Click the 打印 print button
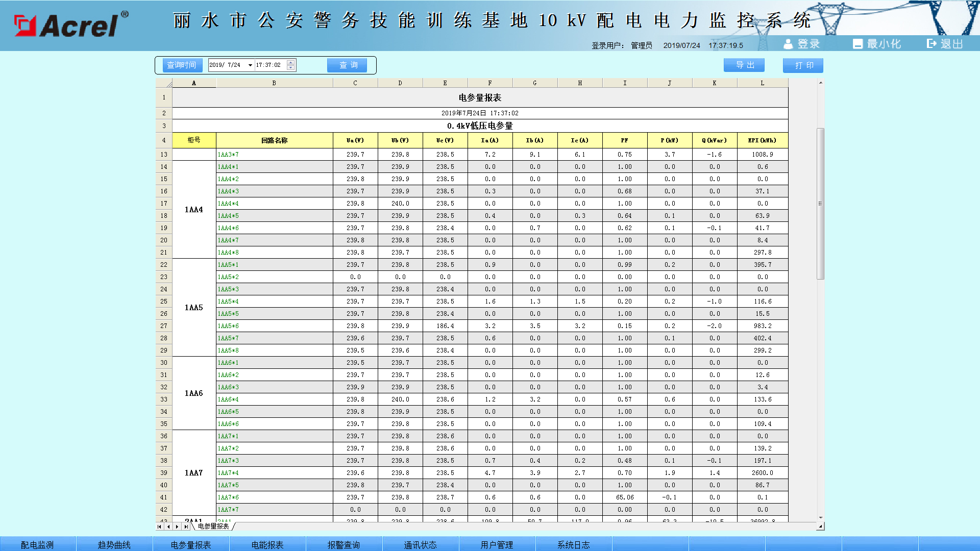Image resolution: width=980 pixels, height=551 pixels. [803, 65]
